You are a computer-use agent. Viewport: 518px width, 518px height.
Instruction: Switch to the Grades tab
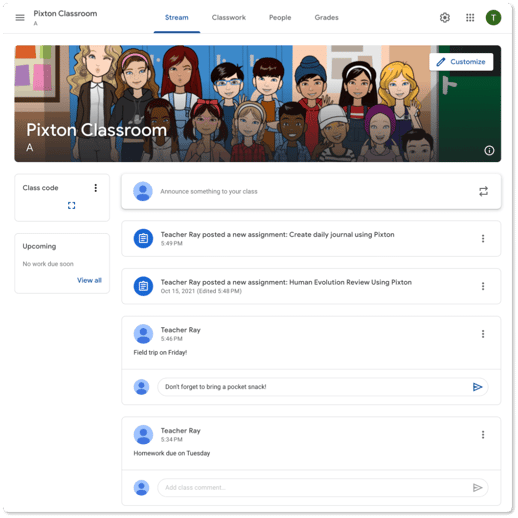(x=326, y=18)
